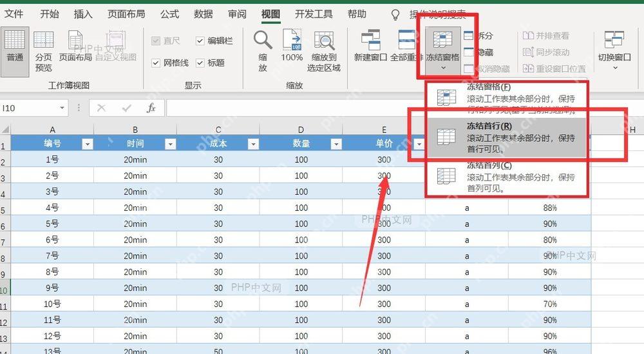Select column D header
This screenshot has width=644, height=354.
click(x=301, y=130)
